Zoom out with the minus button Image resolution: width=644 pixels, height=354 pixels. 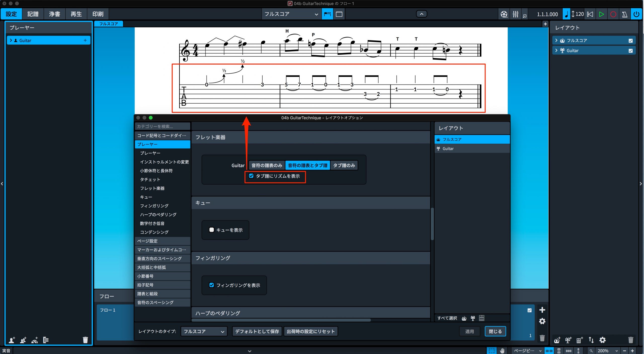click(625, 351)
